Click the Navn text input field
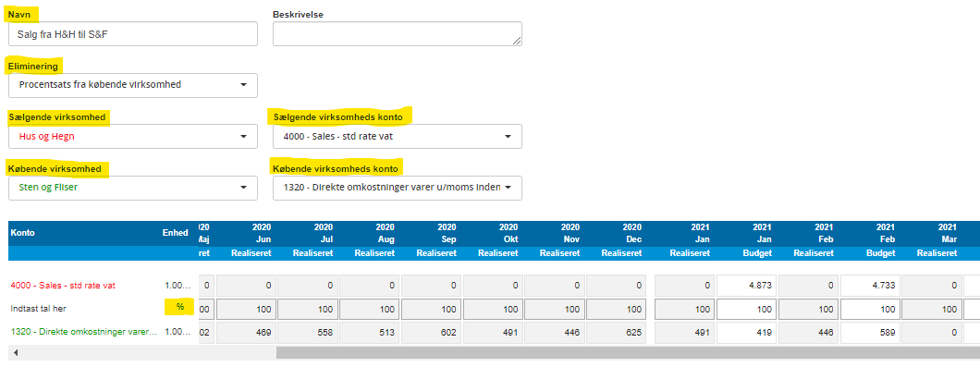Image resolution: width=980 pixels, height=379 pixels. 132,34
